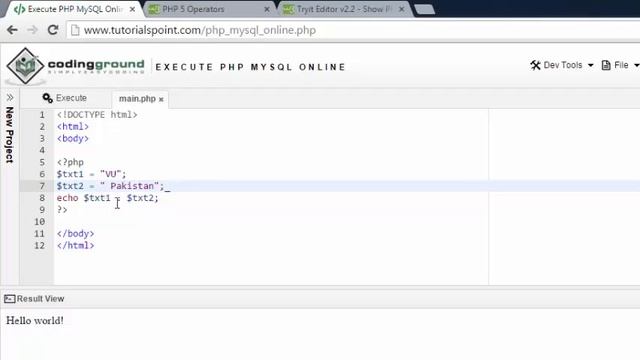Open a new browser tab
Screen dimensions: 640x360
point(424,9)
